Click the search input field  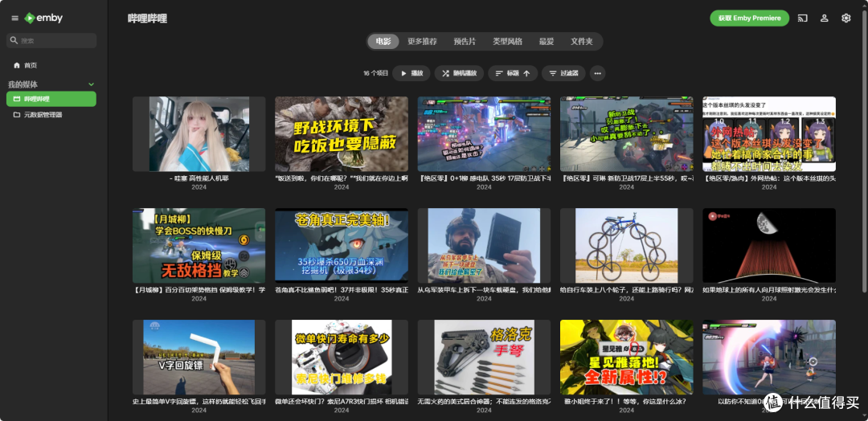point(51,40)
